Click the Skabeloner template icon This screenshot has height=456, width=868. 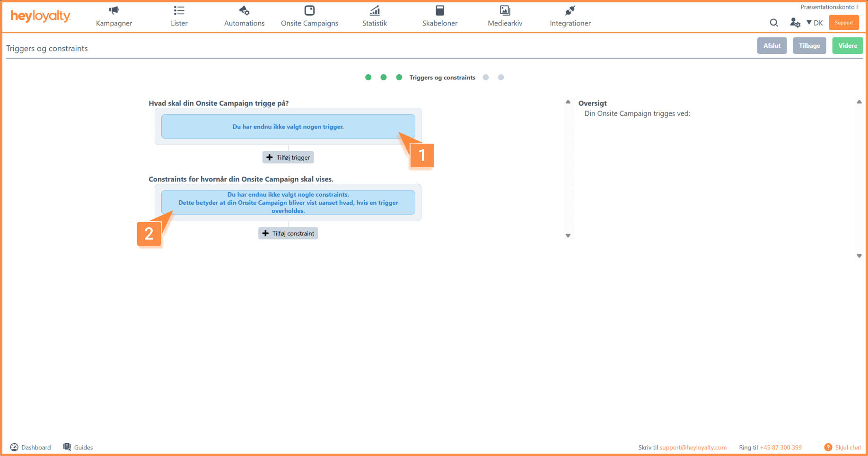coord(440,10)
